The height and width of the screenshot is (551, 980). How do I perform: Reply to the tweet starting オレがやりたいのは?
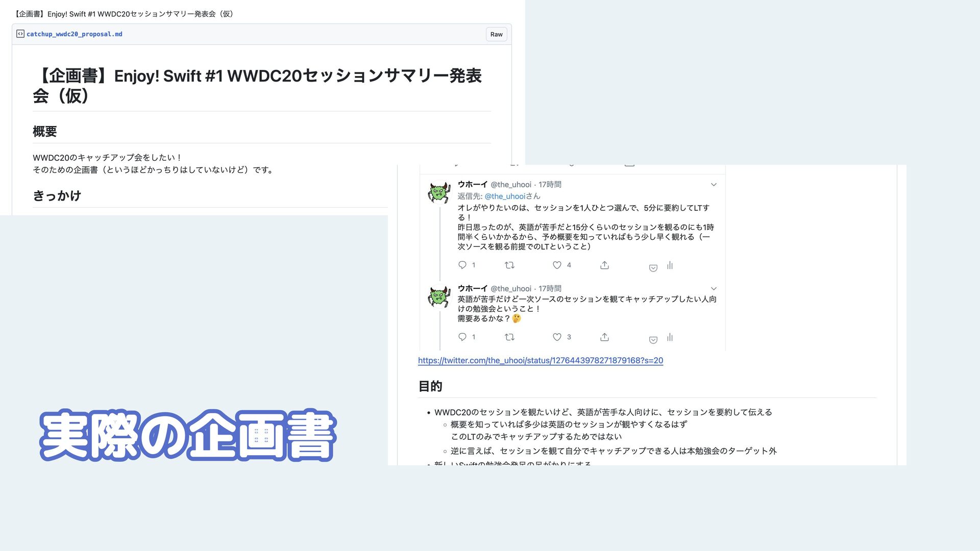(x=462, y=265)
